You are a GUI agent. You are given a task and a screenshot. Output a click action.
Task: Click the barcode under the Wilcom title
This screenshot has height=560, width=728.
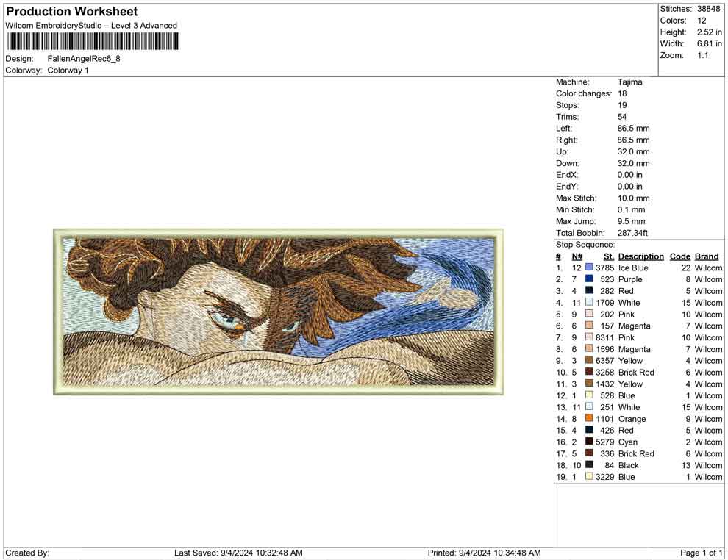tap(93, 42)
